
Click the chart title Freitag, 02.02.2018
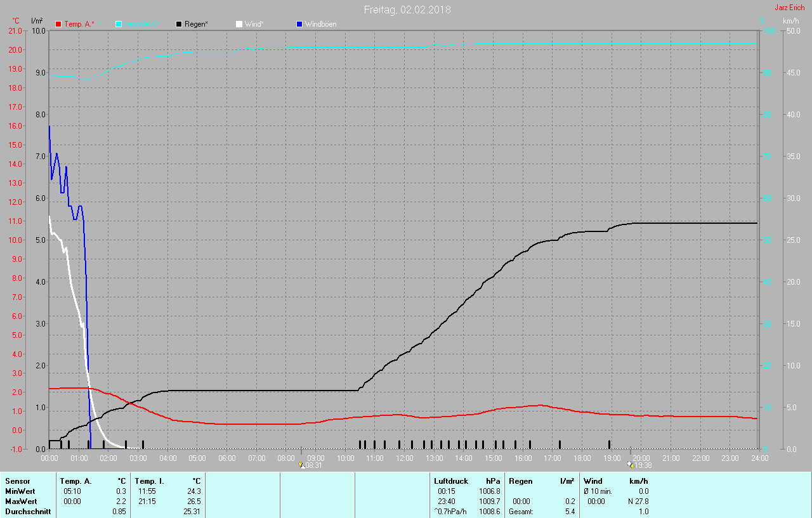pos(407,10)
